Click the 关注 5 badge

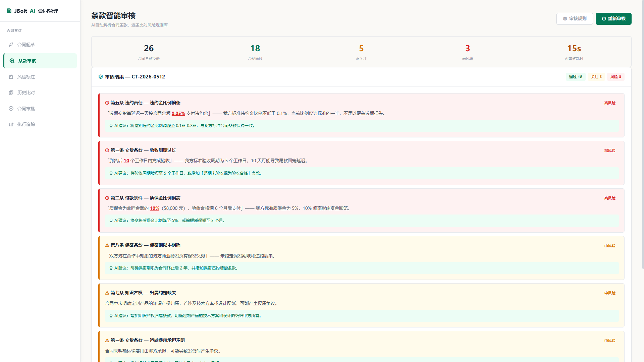click(x=596, y=77)
